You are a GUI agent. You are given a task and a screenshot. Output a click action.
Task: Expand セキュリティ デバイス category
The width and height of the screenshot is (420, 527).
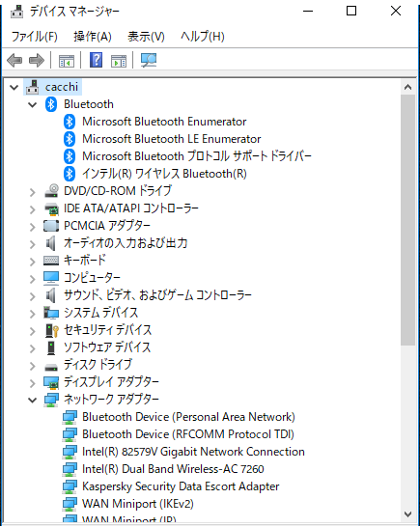coord(32,331)
